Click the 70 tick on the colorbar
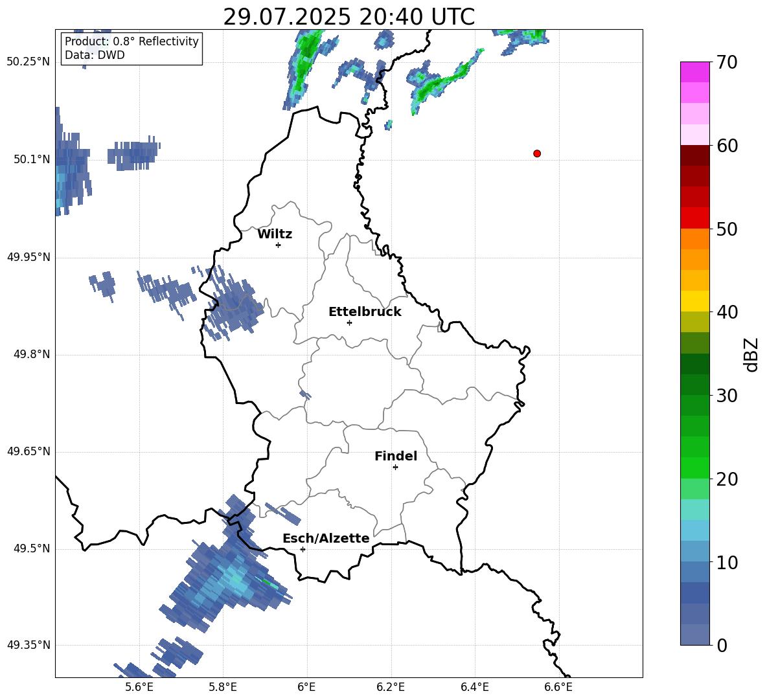Screen dimensions: 767x700 pyautogui.click(x=727, y=62)
